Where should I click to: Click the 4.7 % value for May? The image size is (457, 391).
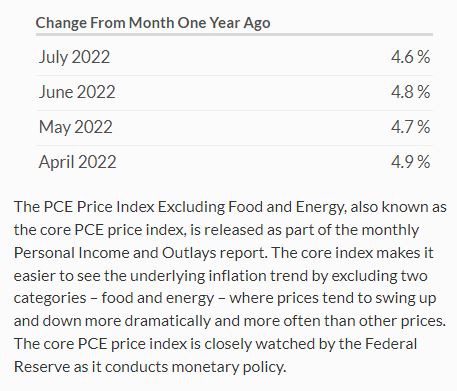411,127
